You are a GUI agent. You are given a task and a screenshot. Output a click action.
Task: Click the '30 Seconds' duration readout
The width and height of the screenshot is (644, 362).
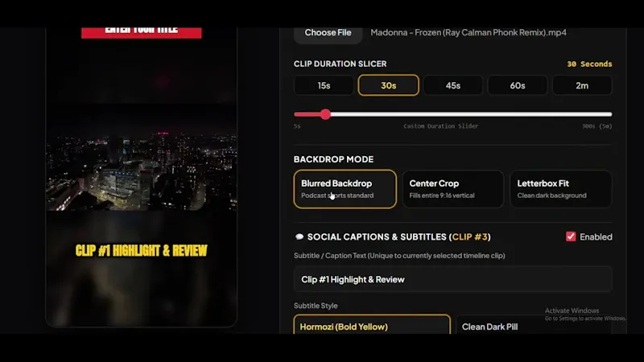[x=589, y=64]
